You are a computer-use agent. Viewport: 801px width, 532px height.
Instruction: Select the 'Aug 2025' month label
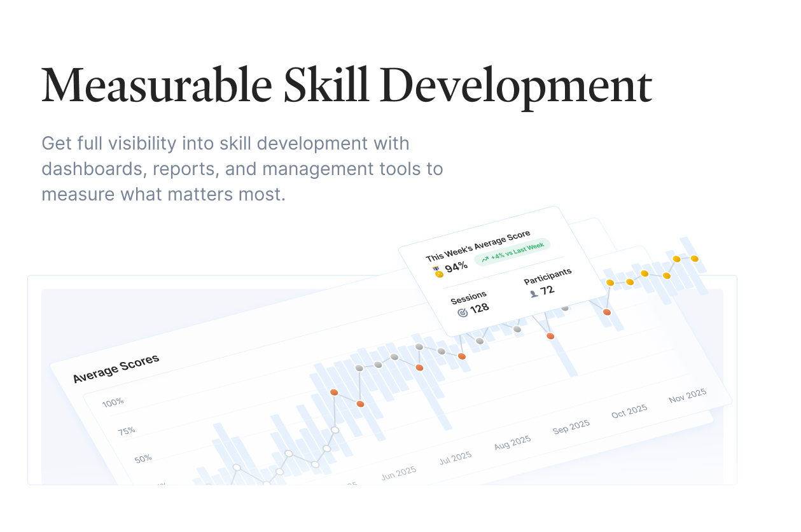[513, 442]
